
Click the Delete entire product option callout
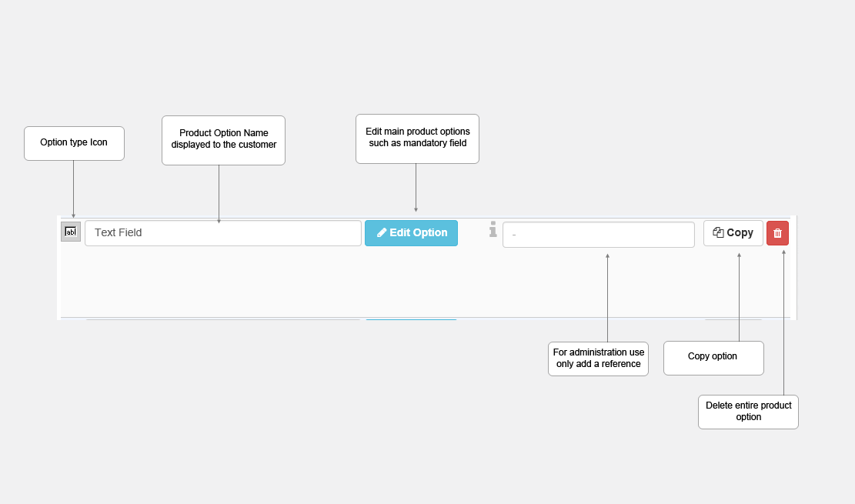[748, 412]
